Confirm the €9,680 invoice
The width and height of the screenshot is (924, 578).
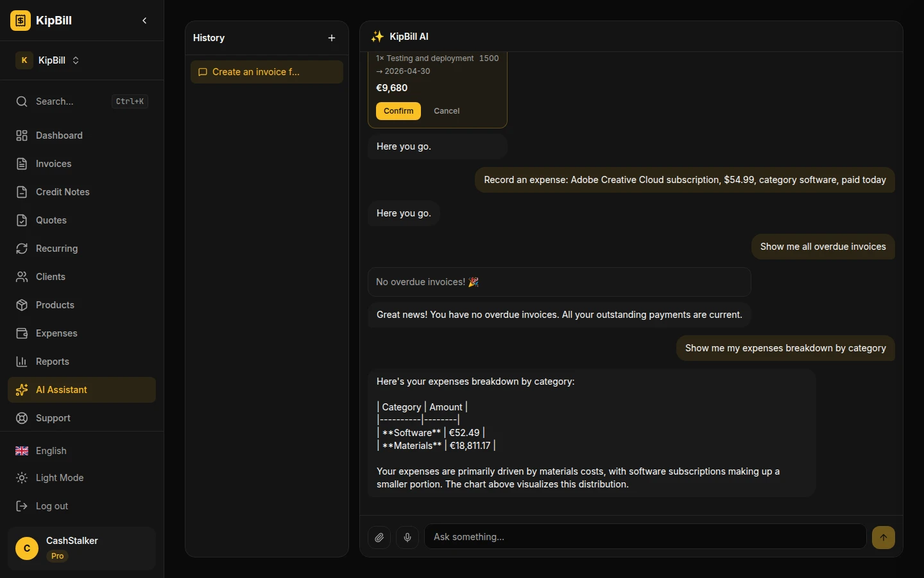pyautogui.click(x=398, y=111)
